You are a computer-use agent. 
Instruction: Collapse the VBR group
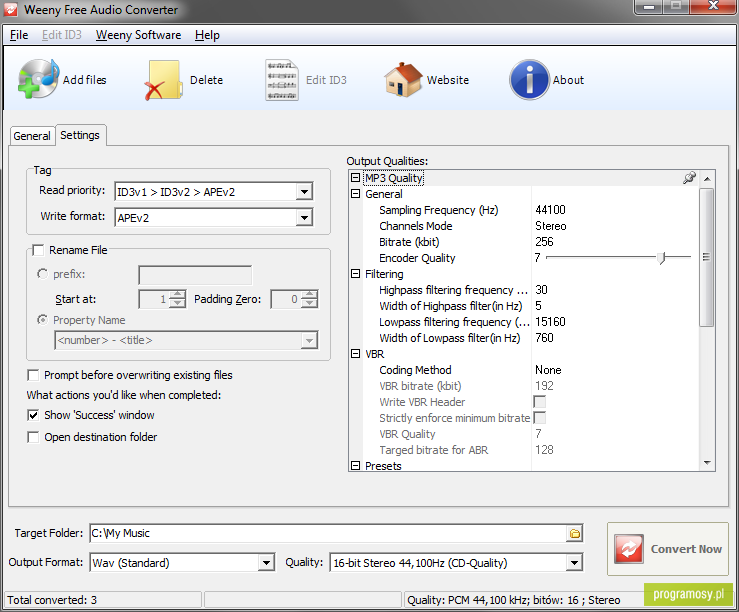click(x=355, y=354)
